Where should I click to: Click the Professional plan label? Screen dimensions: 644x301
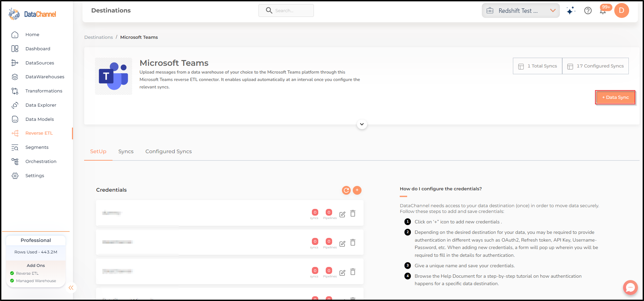(36, 240)
